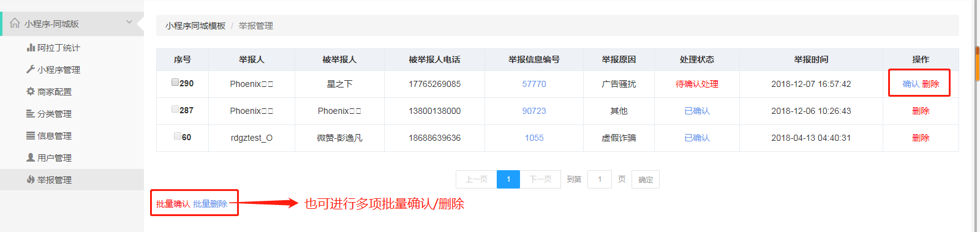The image size is (980, 232).
Task: Click reporter rdgztest_O
Action: click(252, 138)
